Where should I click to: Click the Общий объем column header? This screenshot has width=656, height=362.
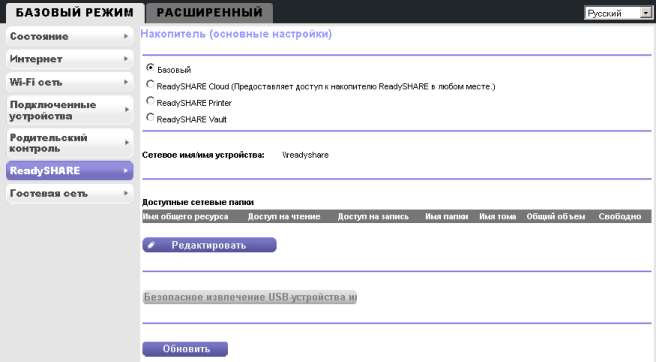pos(556,216)
